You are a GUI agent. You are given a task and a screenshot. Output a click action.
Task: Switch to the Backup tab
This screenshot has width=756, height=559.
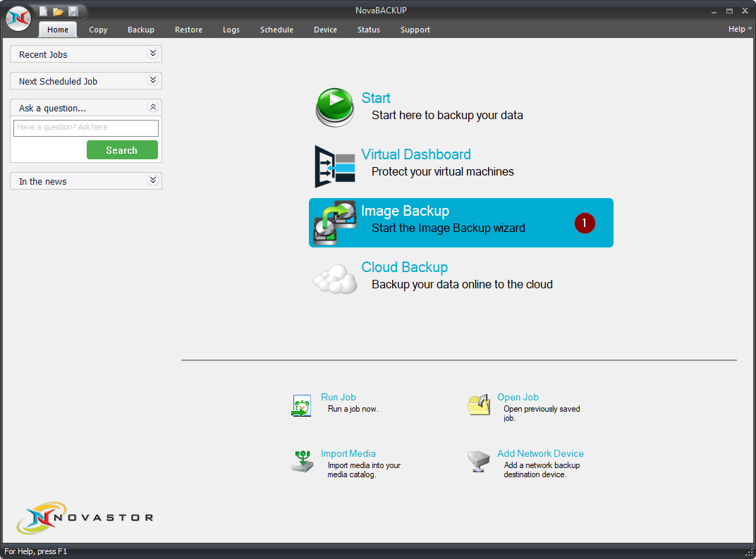pyautogui.click(x=141, y=30)
